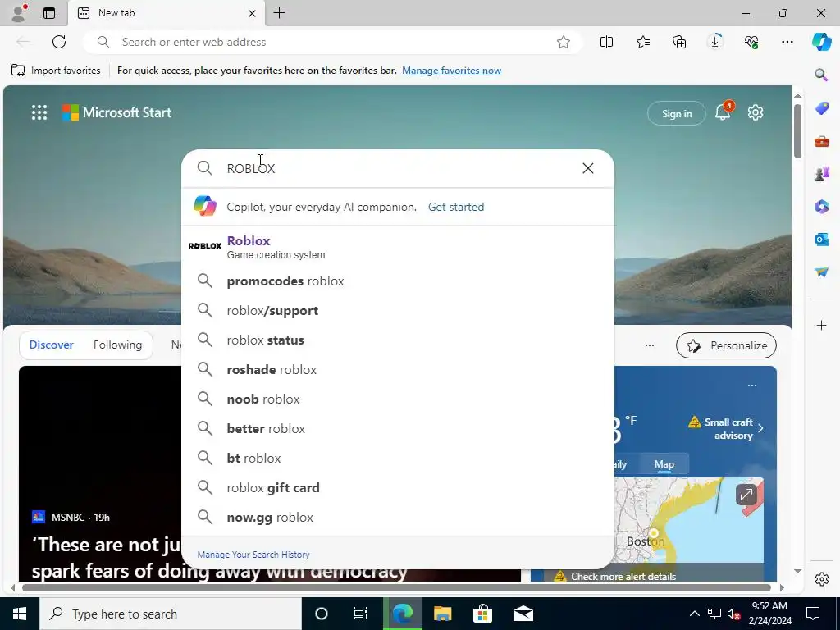Open split screen view
The image size is (840, 630).
[x=606, y=42]
